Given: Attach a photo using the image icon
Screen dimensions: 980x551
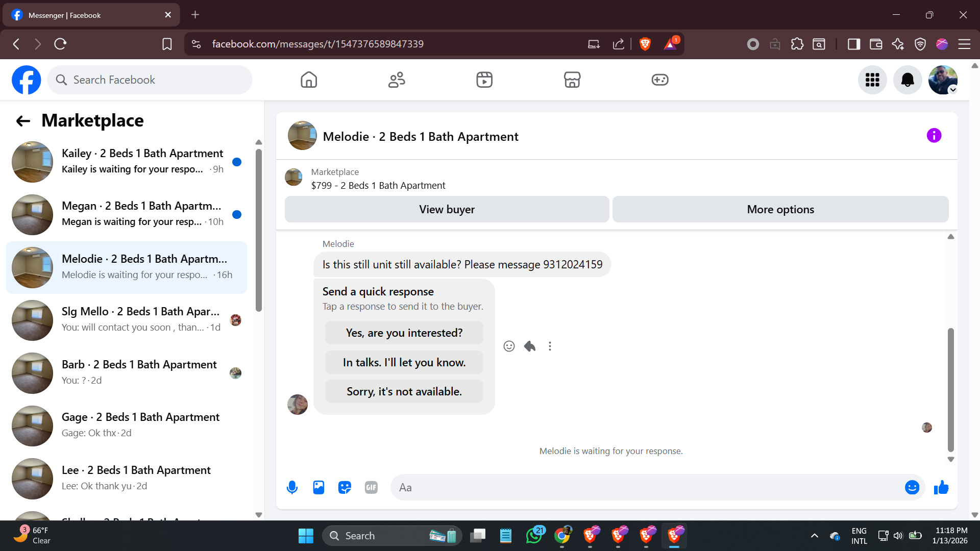Looking at the screenshot, I should coord(318,488).
